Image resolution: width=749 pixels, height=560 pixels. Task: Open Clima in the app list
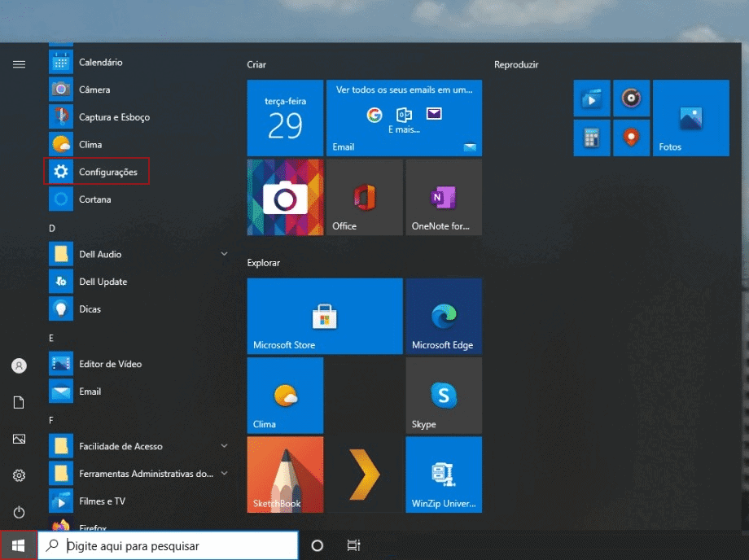point(138,144)
